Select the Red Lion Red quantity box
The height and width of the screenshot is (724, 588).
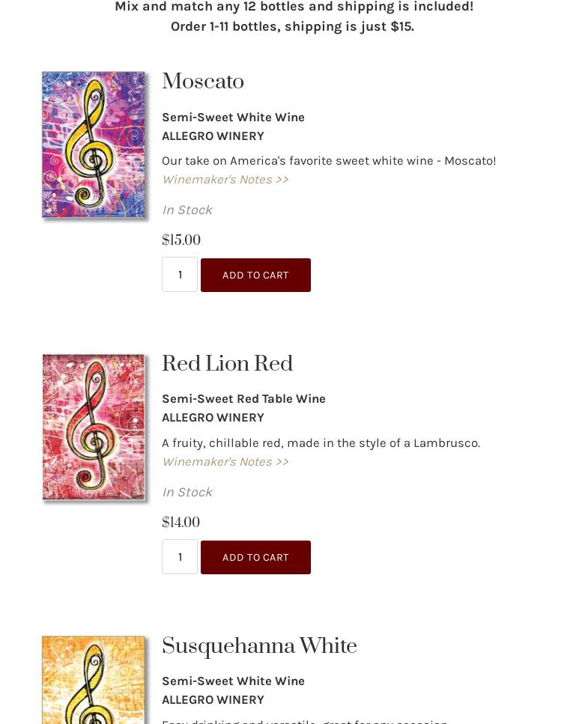(x=180, y=557)
